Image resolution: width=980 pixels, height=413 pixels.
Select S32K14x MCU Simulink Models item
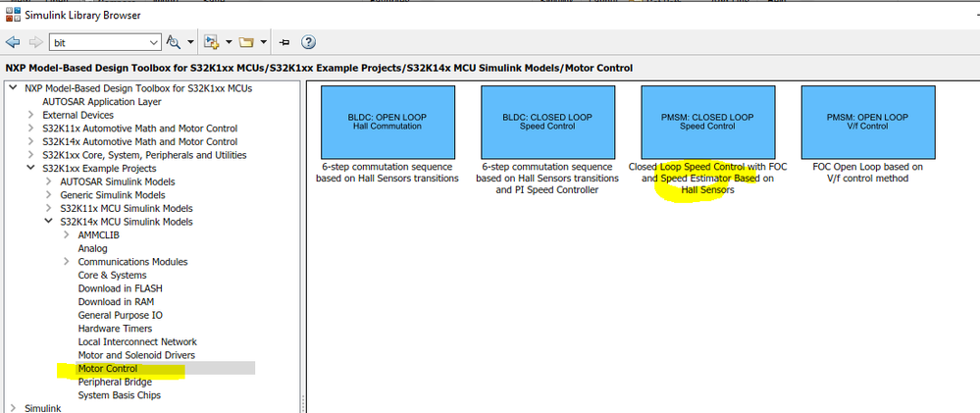click(127, 222)
